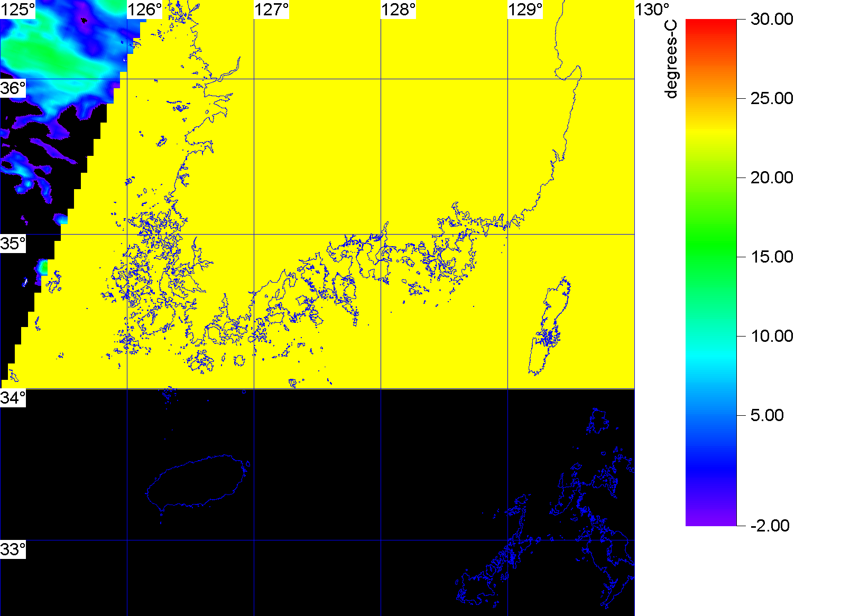
Task: Click the 25.00 colorbar tick value
Action: 772,98
